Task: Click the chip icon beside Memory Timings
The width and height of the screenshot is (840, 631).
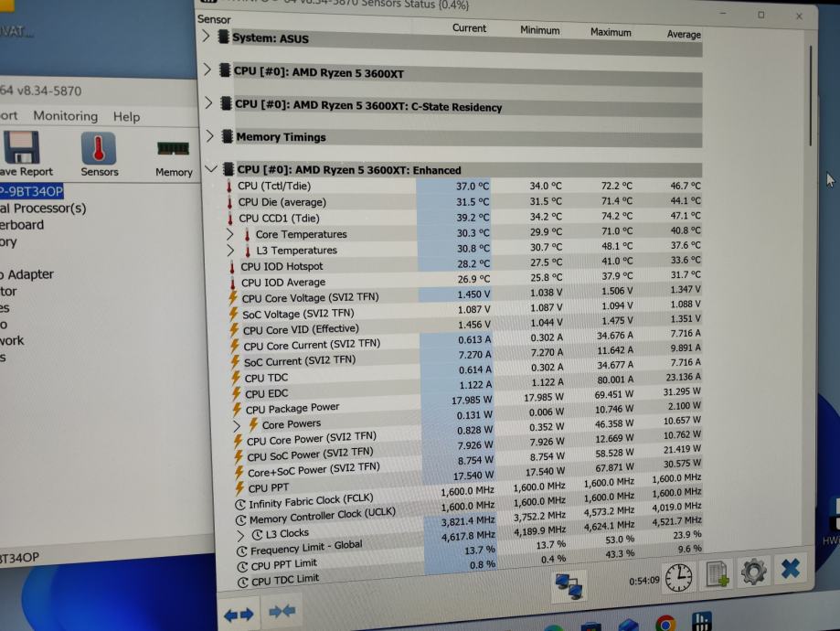Action: tap(228, 136)
